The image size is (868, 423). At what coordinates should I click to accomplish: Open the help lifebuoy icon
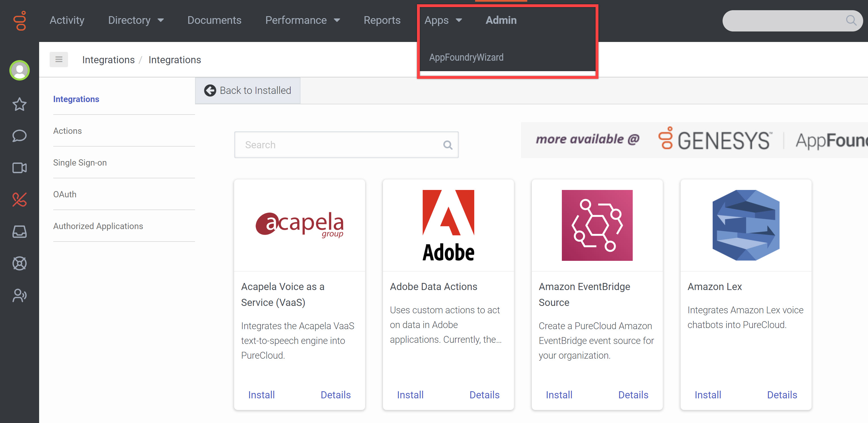(x=20, y=263)
